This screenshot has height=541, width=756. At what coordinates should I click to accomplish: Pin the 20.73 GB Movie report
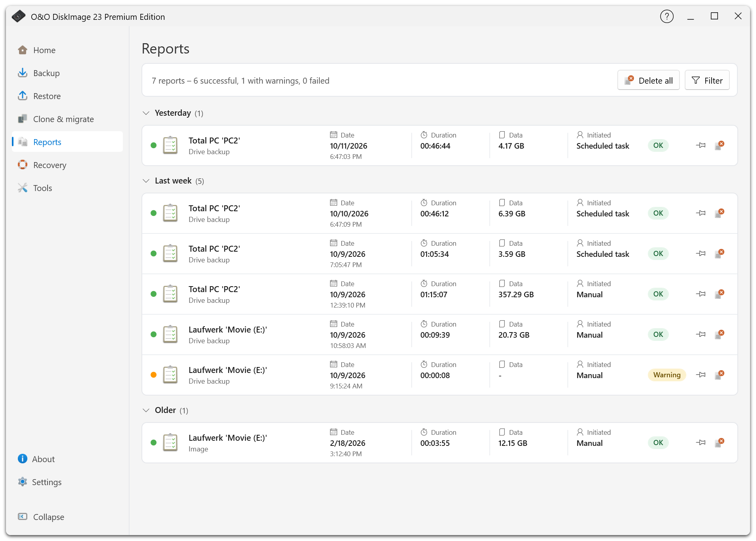point(701,335)
